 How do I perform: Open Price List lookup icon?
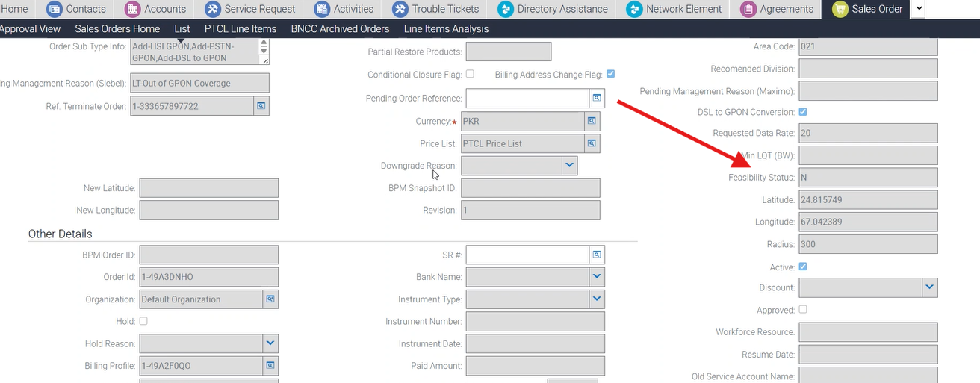(x=591, y=143)
